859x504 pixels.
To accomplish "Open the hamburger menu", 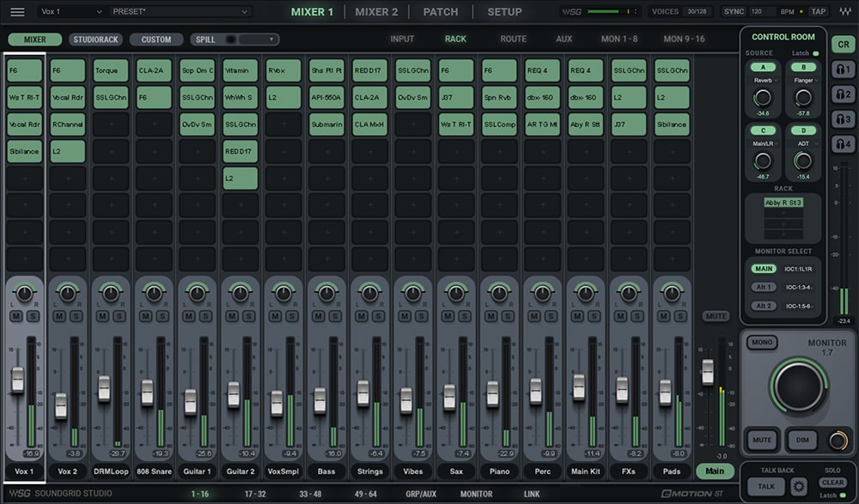I will tap(15, 11).
